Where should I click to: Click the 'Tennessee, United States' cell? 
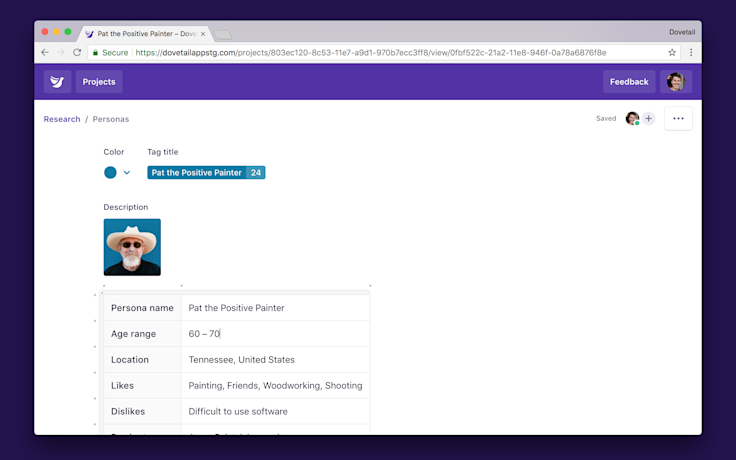276,360
